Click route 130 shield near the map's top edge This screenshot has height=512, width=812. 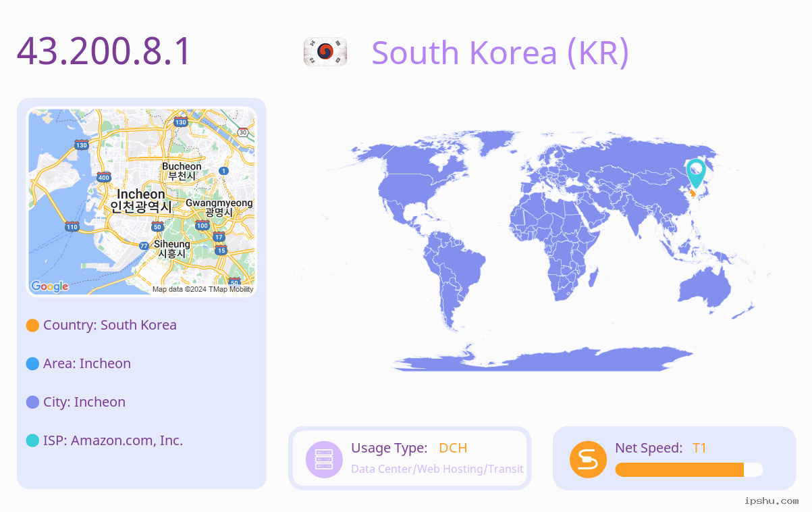click(180, 122)
